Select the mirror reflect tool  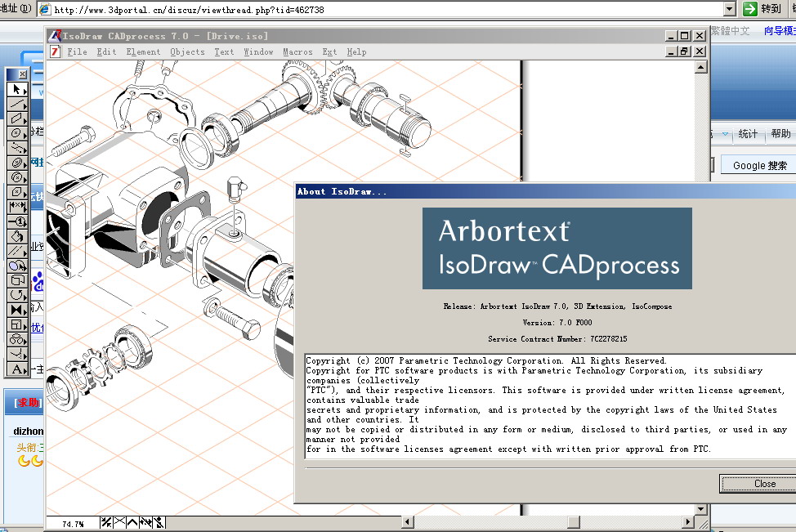tap(16, 311)
